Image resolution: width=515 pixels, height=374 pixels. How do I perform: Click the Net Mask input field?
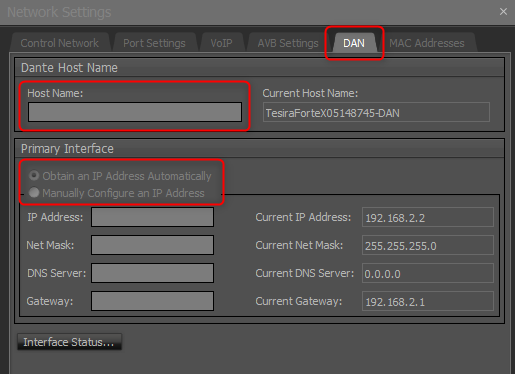pos(152,245)
